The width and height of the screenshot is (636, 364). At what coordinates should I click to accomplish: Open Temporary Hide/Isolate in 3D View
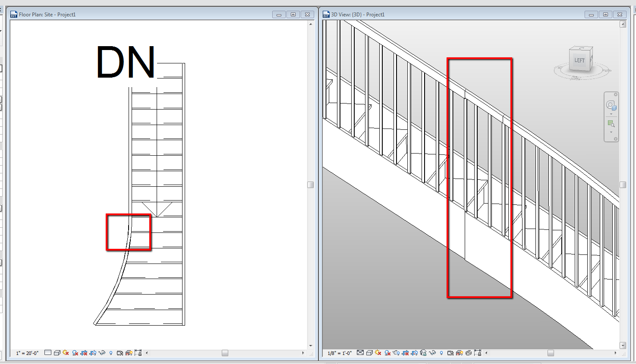[x=432, y=353]
